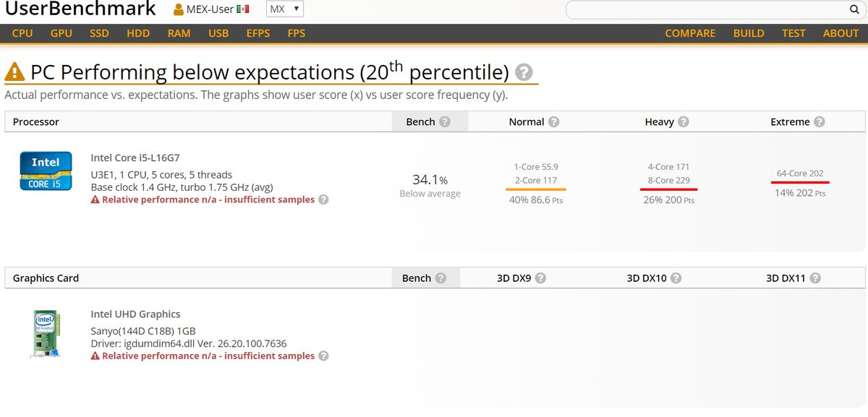Open the USB menu item

tap(218, 33)
